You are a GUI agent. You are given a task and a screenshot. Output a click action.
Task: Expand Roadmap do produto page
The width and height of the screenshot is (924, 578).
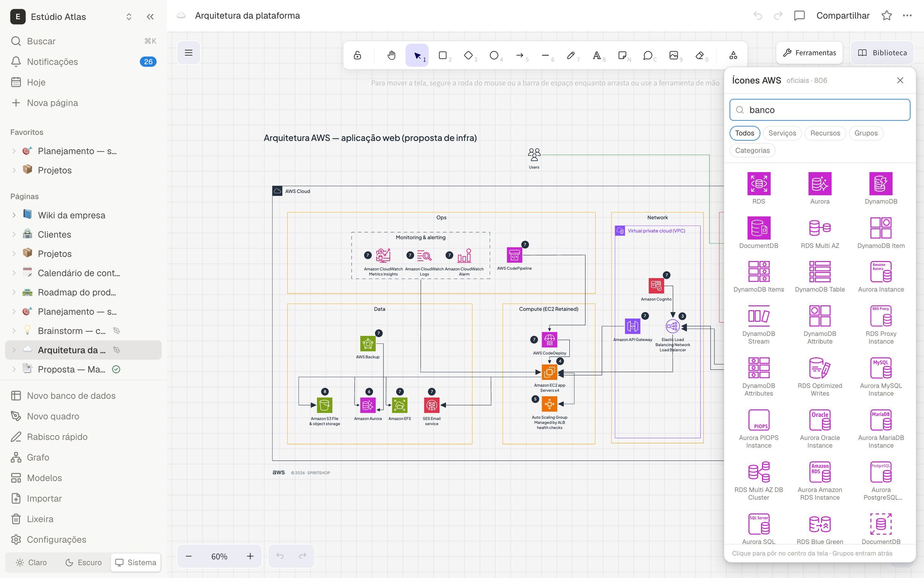[14, 292]
